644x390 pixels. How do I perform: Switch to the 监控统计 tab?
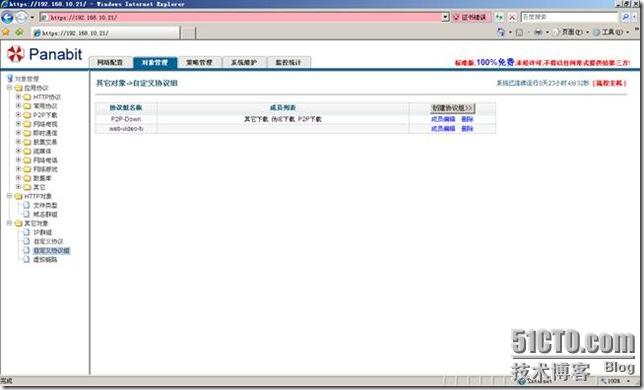[x=289, y=62]
